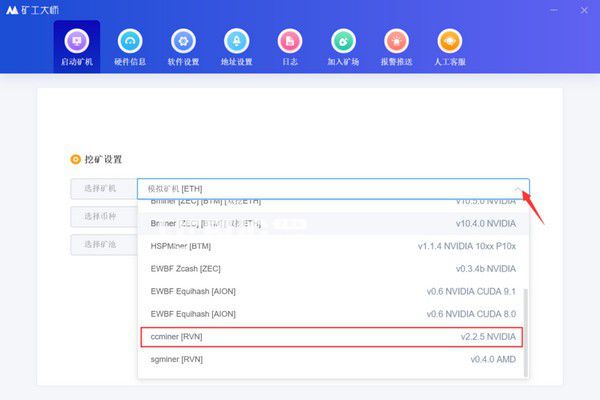600x400 pixels.
Task: Select HSPMiner [BTM] option
Action: point(333,246)
